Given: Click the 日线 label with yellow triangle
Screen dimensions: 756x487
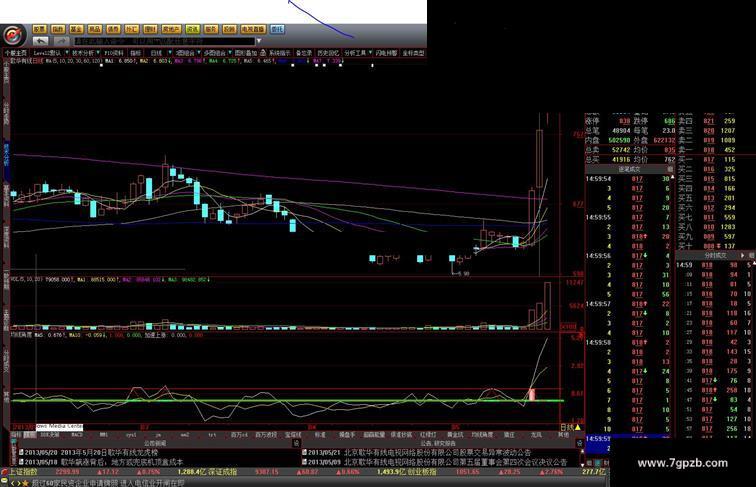Looking at the screenshot, I should 570,427.
